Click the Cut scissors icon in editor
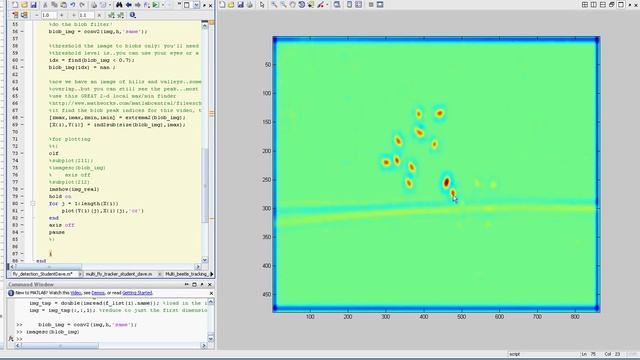Viewport: 640px width, 360px height. tap(45, 5)
